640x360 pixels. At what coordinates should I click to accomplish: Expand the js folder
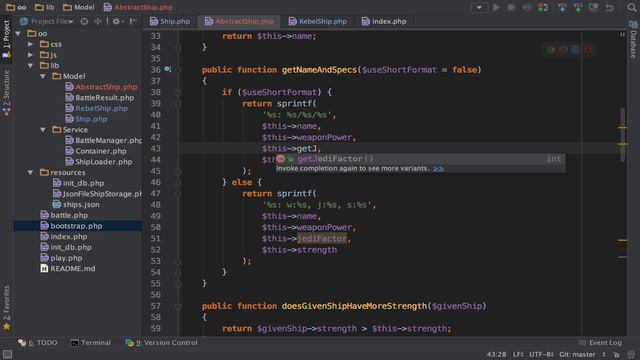31,55
